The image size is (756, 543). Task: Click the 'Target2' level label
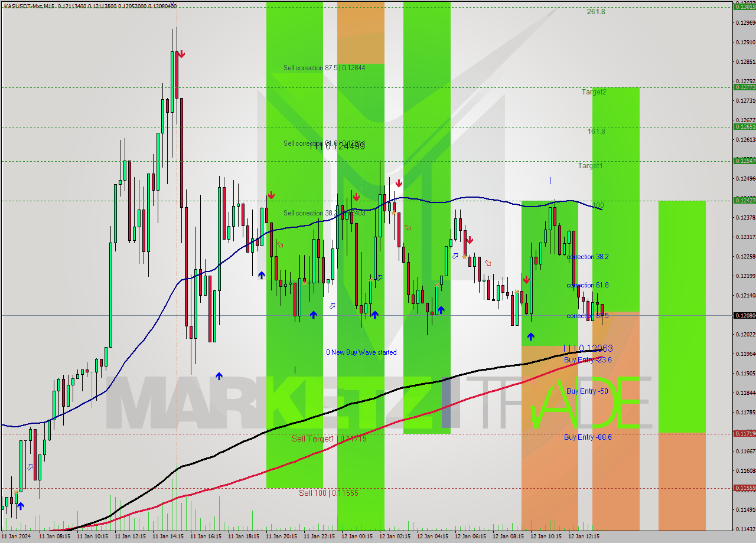[594, 92]
